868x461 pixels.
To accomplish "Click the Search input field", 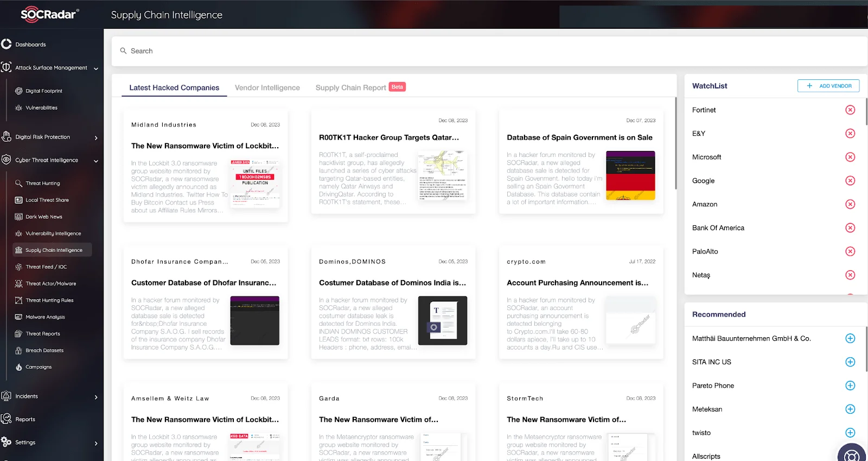I will 489,51.
